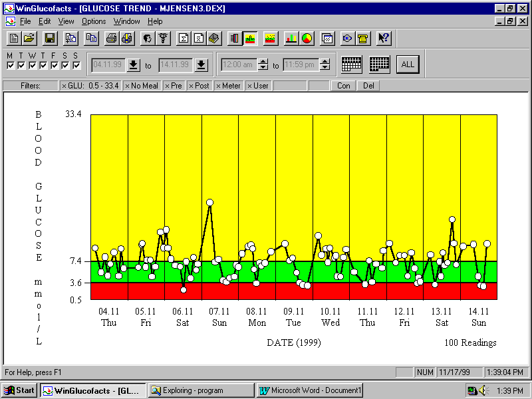532x399 pixels.
Task: Click the Windows Start button
Action: click(19, 390)
